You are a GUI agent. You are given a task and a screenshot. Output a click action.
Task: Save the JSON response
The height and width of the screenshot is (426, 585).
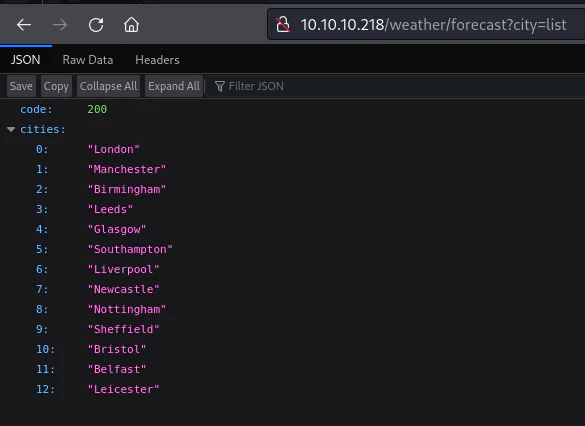[x=21, y=86]
